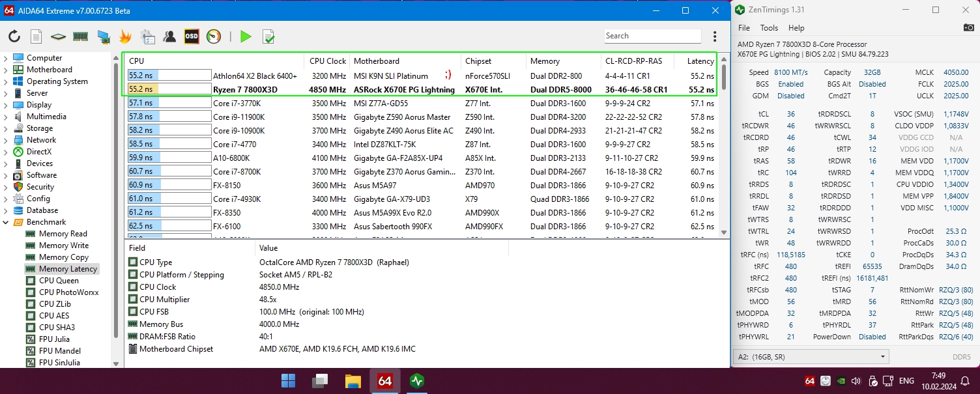Select the Core i7-3770K result row
This screenshot has width=980, height=394.
click(421, 104)
